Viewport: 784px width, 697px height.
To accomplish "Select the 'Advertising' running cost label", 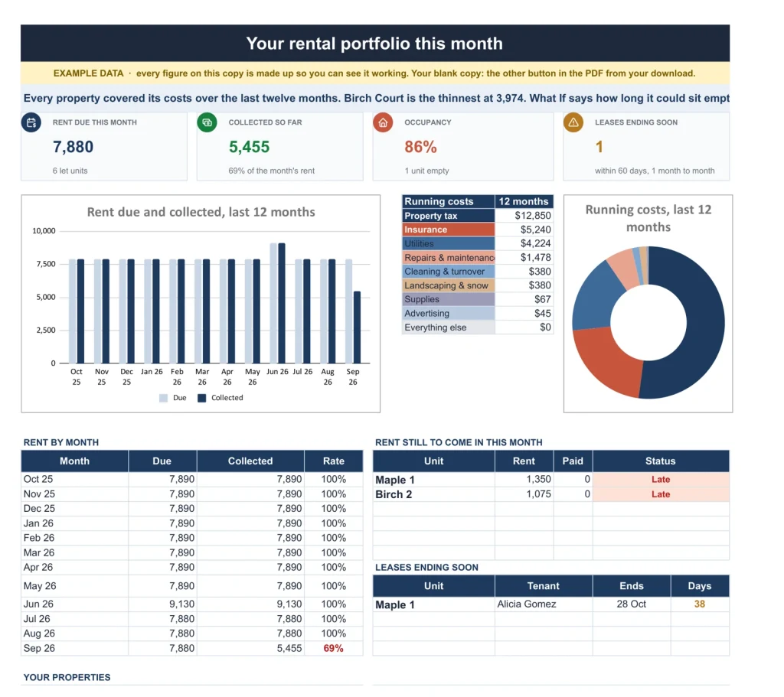I will pos(449,313).
